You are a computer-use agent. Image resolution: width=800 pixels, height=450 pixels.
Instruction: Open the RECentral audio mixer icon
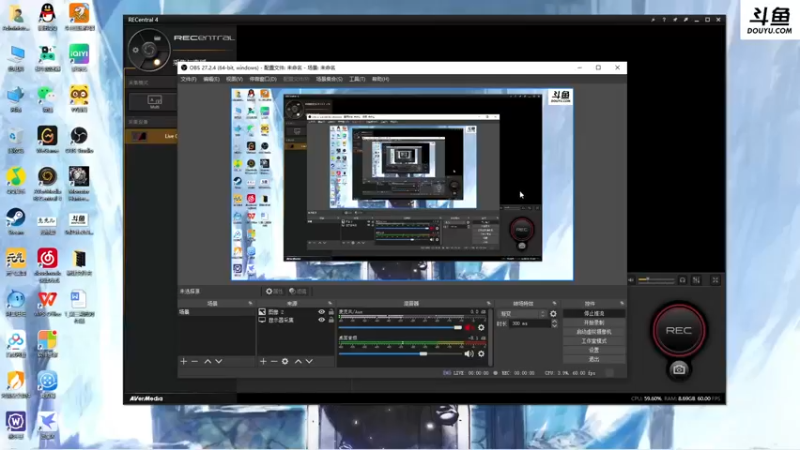696,280
